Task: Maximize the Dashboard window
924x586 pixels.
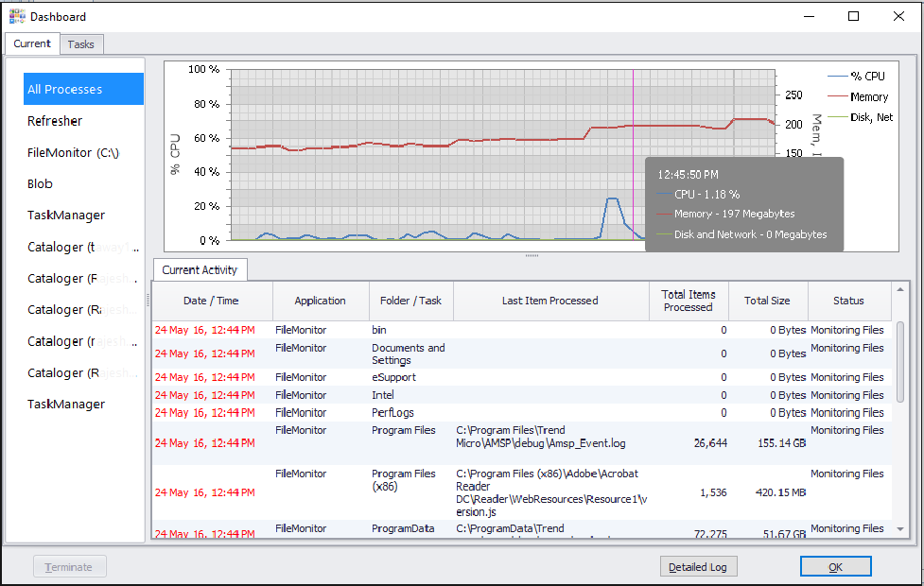Action: pyautogui.click(x=853, y=16)
